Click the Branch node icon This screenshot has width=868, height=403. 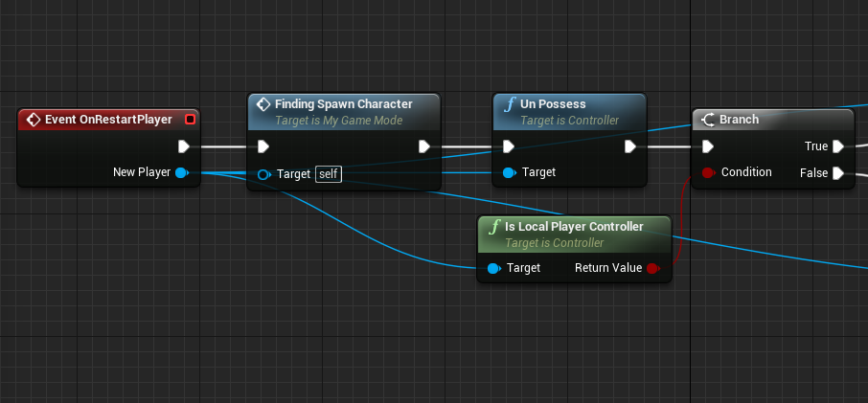pyautogui.click(x=709, y=120)
